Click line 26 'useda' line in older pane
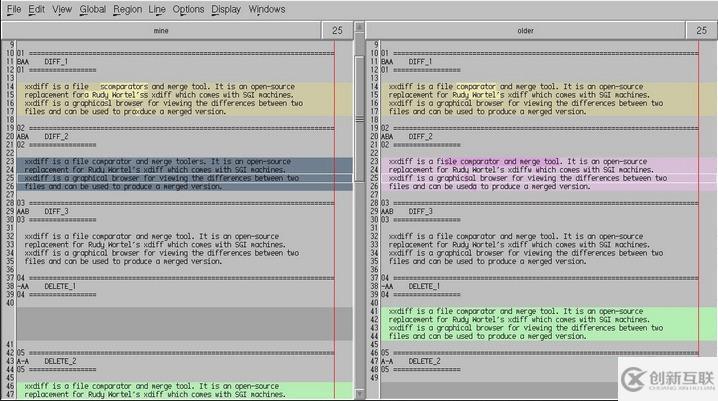 549,186
